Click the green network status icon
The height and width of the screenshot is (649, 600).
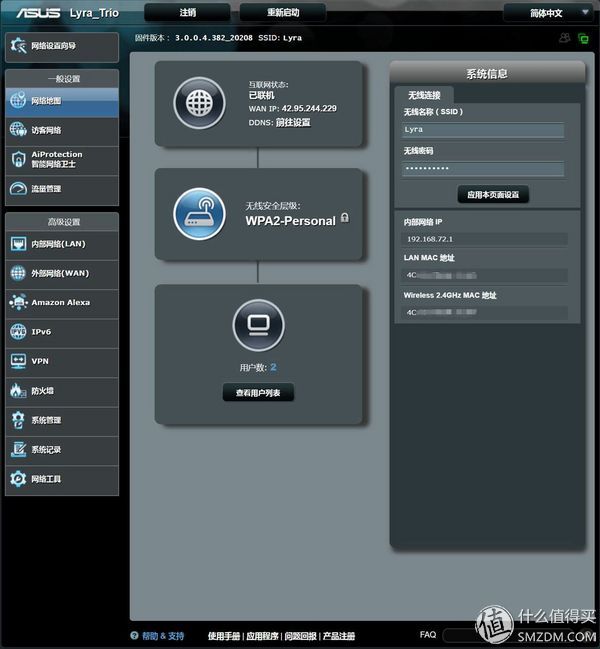[x=583, y=38]
